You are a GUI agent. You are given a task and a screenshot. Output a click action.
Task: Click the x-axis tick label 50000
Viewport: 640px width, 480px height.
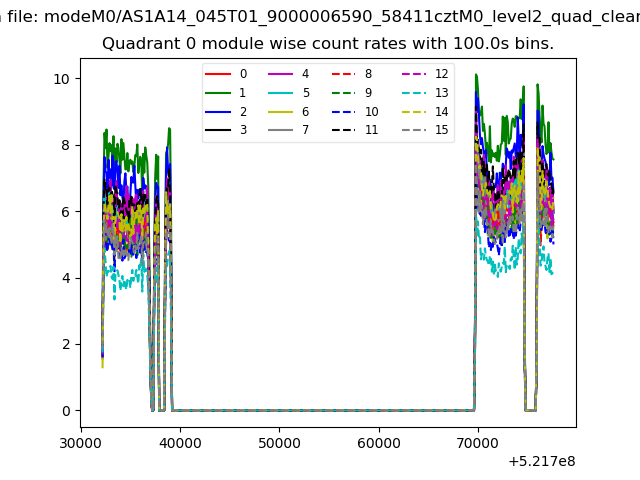point(279,443)
